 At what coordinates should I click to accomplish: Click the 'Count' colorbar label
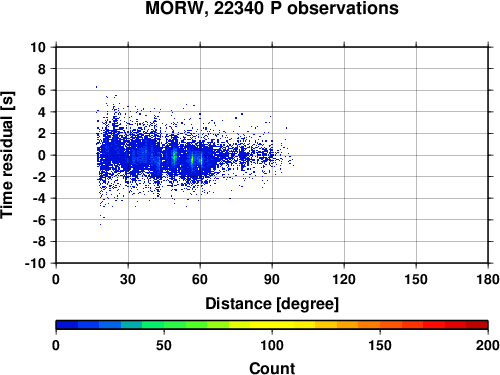[272, 368]
